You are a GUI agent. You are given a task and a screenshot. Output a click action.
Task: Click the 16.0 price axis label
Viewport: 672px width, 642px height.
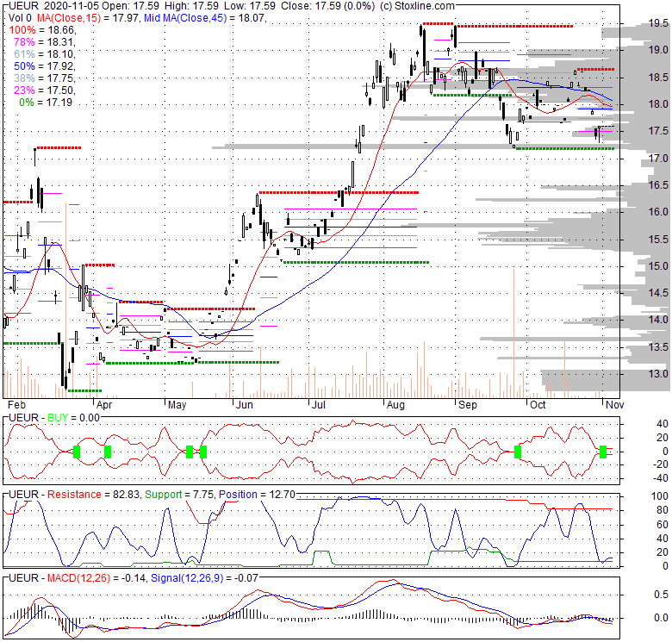click(658, 212)
